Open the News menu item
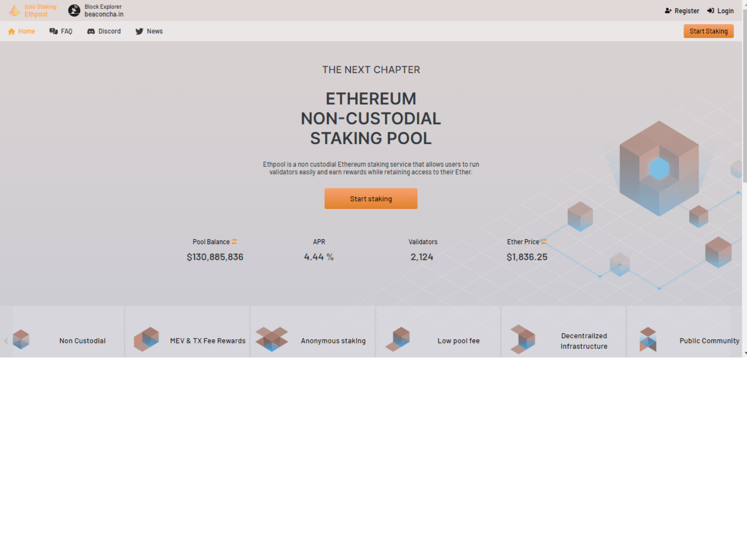 click(x=149, y=31)
